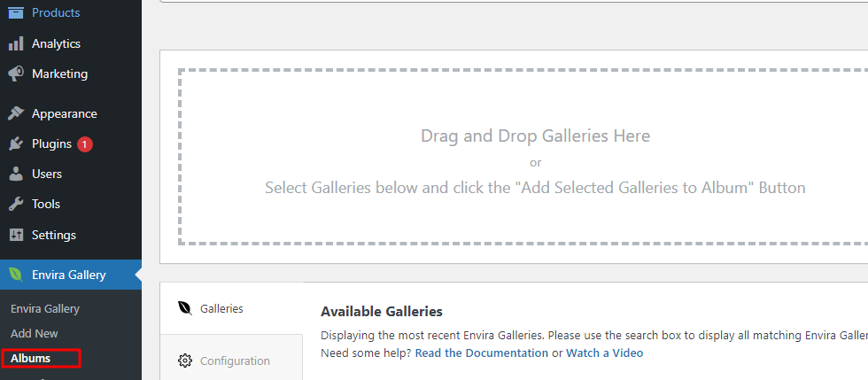Click the leaf icon on Galleries tab
This screenshot has width=868, height=380.
pos(185,308)
